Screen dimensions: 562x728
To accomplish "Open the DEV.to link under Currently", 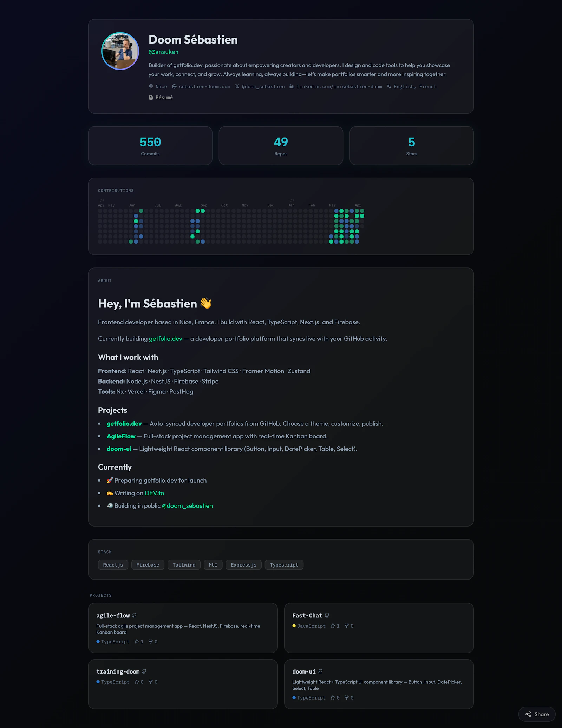I will point(155,493).
